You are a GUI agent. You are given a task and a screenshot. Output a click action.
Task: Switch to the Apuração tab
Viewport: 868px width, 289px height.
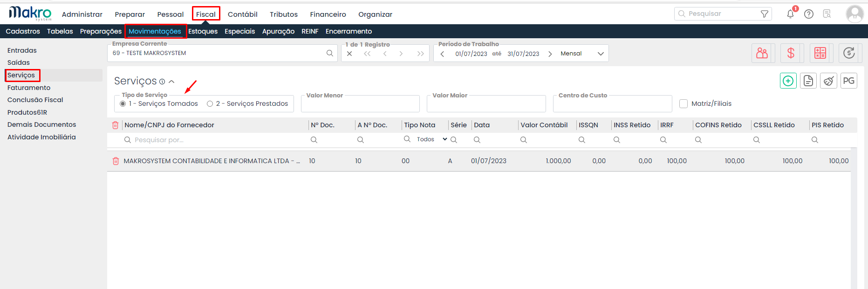tap(278, 31)
